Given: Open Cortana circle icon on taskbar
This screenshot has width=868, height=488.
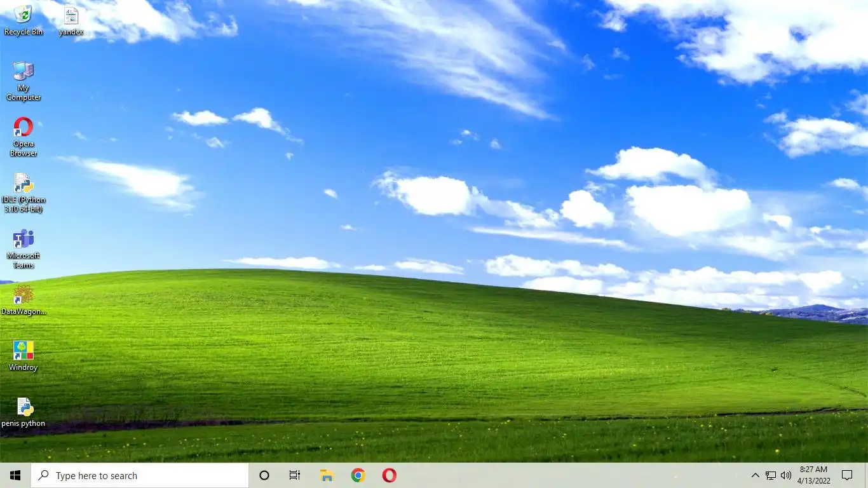Looking at the screenshot, I should [264, 475].
